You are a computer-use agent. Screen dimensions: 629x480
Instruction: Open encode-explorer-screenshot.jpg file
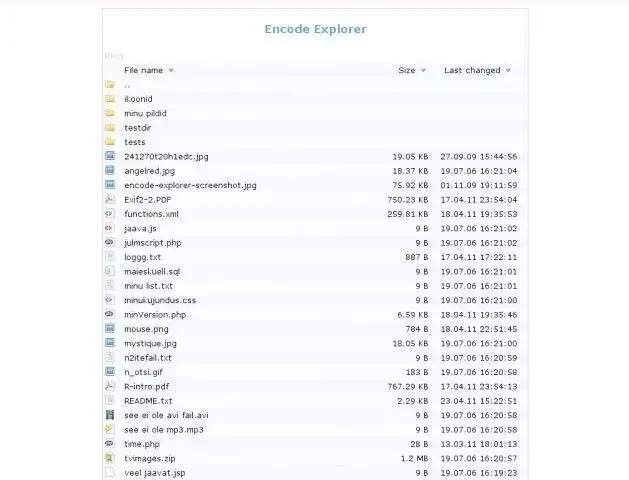tap(190, 185)
